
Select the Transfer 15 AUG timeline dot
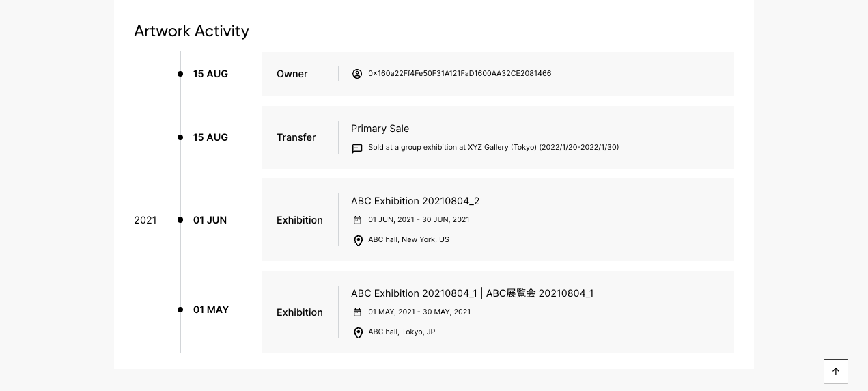180,137
